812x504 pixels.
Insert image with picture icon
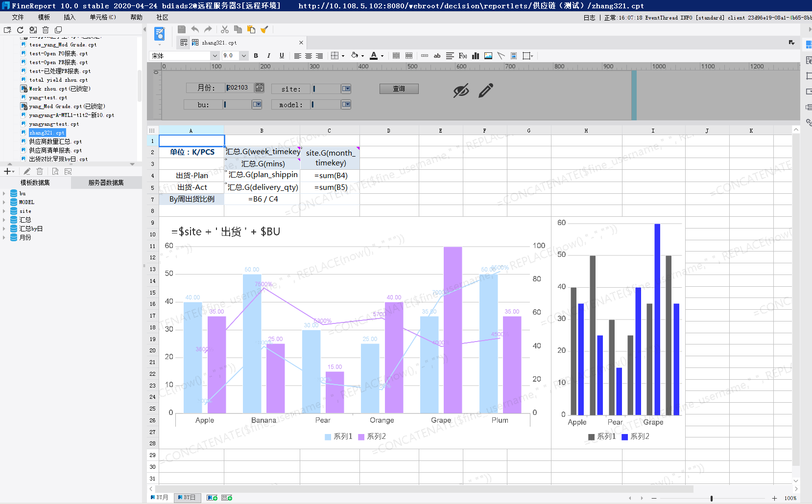pyautogui.click(x=488, y=56)
